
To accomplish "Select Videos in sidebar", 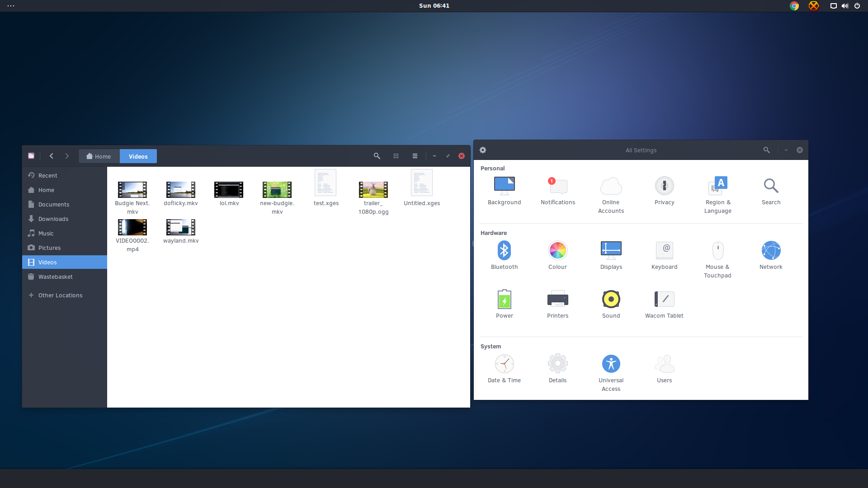I will click(65, 262).
